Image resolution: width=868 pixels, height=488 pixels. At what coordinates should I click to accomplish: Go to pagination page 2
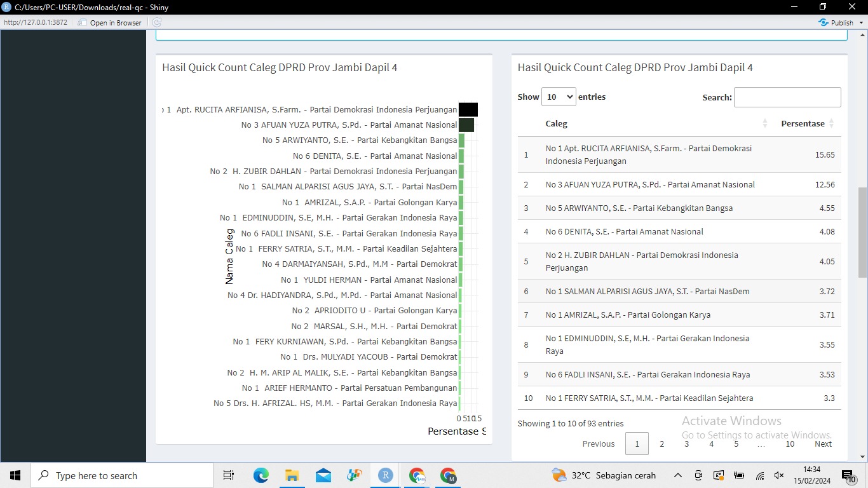tap(661, 444)
